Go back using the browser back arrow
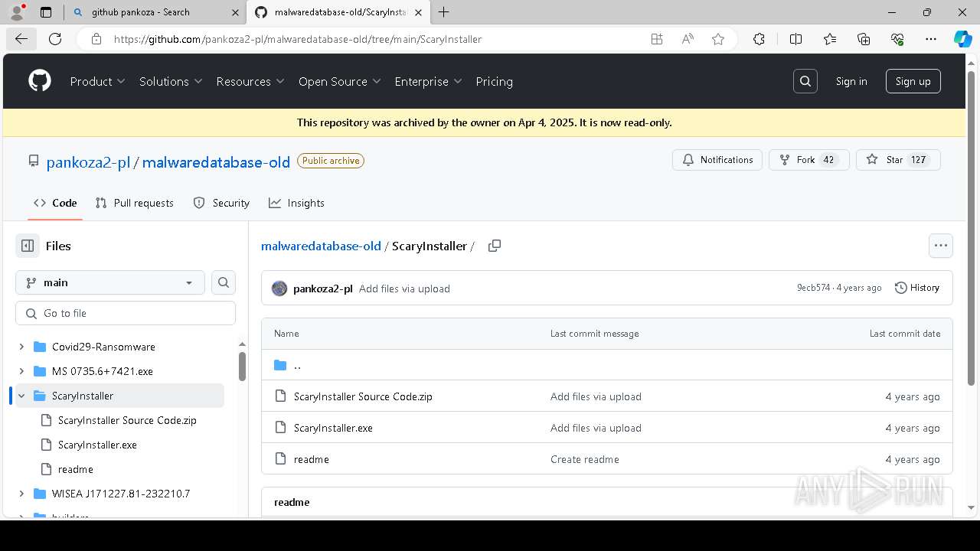The width and height of the screenshot is (980, 551). click(21, 39)
